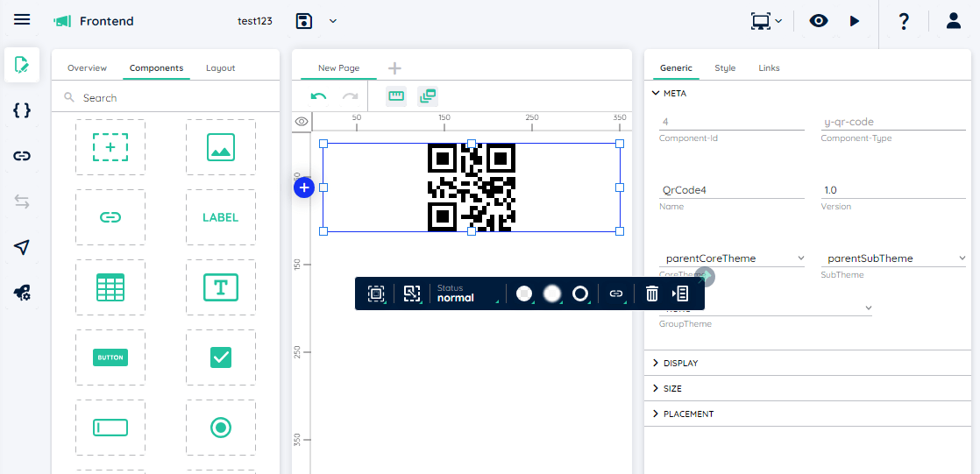Open the Status normal dropdown
The image size is (980, 474).
click(469, 294)
